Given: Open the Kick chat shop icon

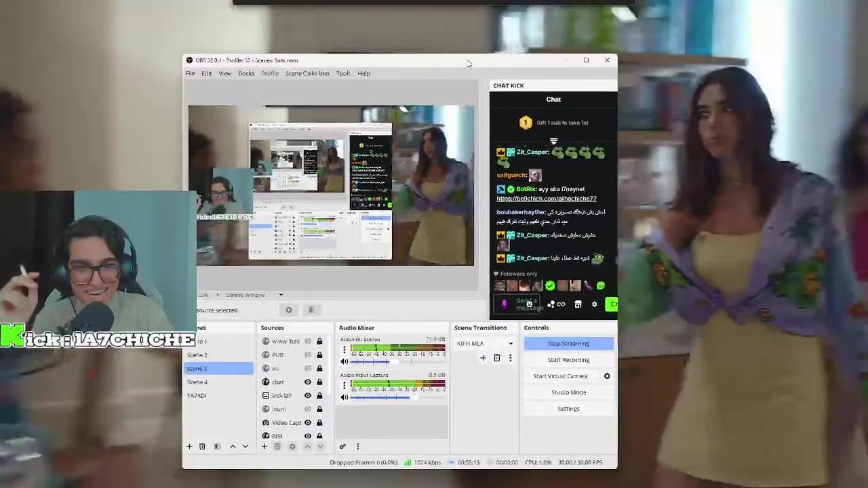Looking at the screenshot, I should pyautogui.click(x=578, y=304).
